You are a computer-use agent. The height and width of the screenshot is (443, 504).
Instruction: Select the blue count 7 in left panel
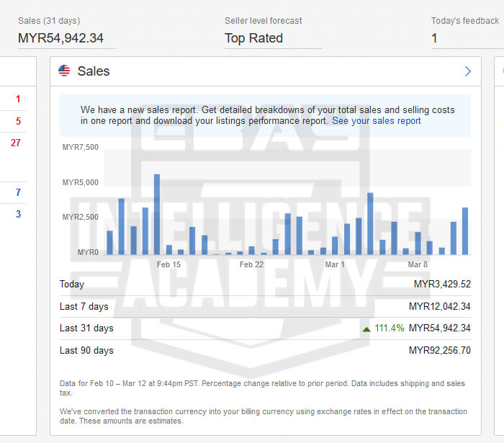(18, 192)
